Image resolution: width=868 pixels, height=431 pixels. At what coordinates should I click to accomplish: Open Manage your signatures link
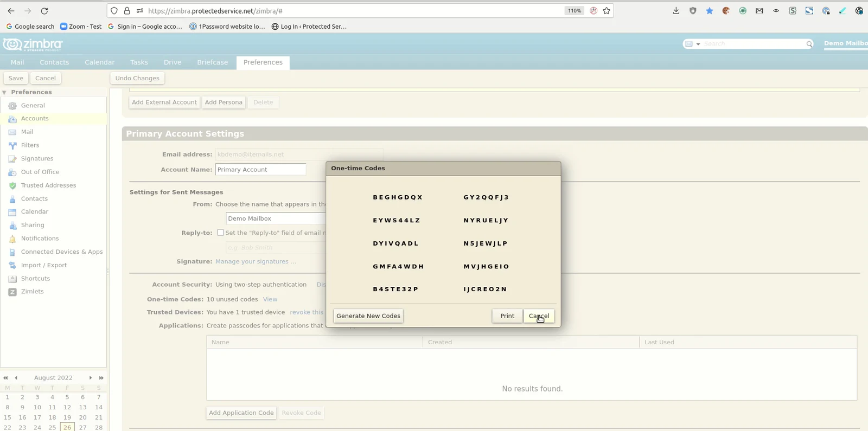[256, 261]
